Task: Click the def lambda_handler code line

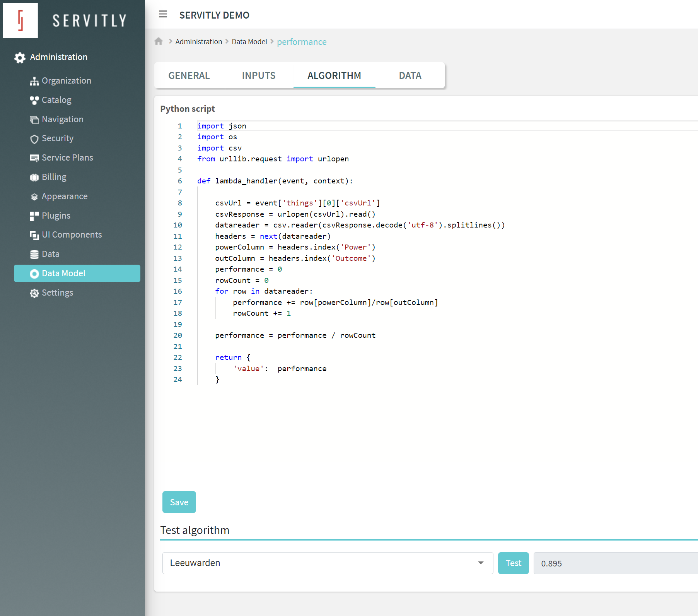Action: pos(275,181)
